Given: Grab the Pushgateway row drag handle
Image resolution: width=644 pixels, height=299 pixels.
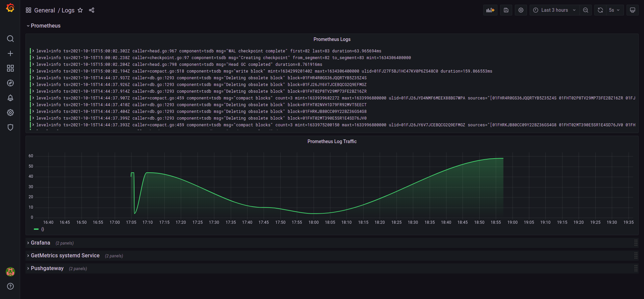Looking at the screenshot, I should click(x=636, y=268).
